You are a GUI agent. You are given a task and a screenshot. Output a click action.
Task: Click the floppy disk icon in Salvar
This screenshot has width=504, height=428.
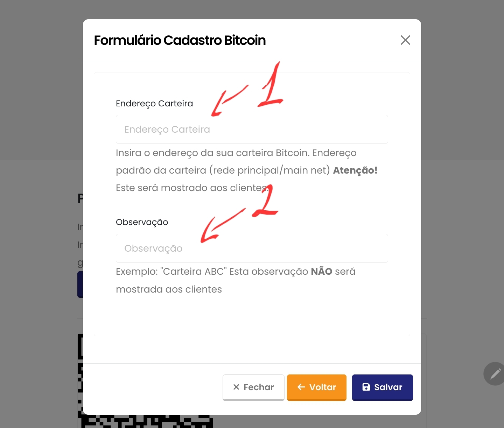[366, 387]
